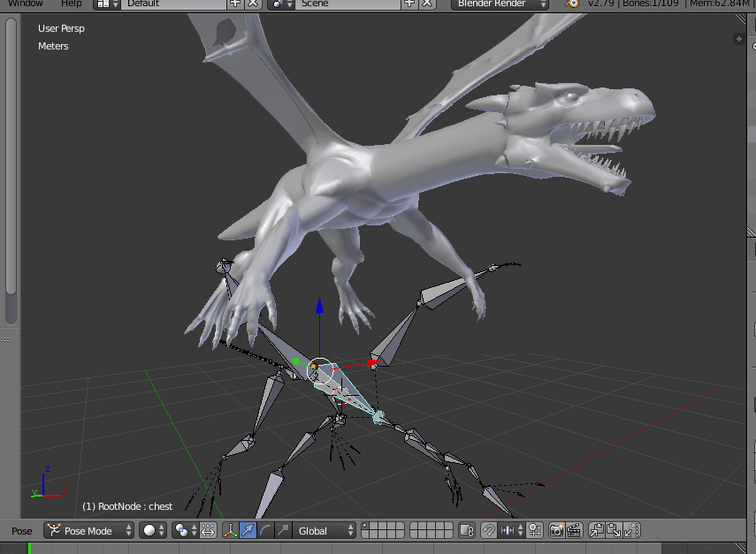Click the OpenGL render animation clapperboard icon

573,530
